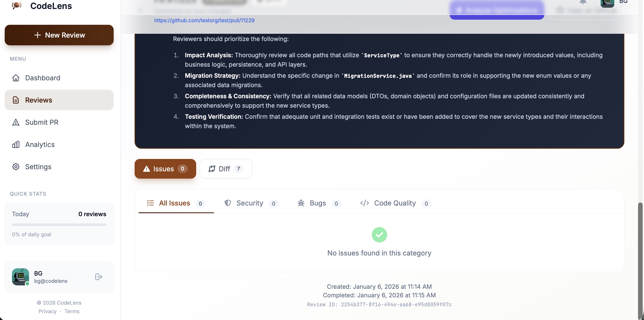
Task: Click the Reviews document icon
Action: click(16, 100)
